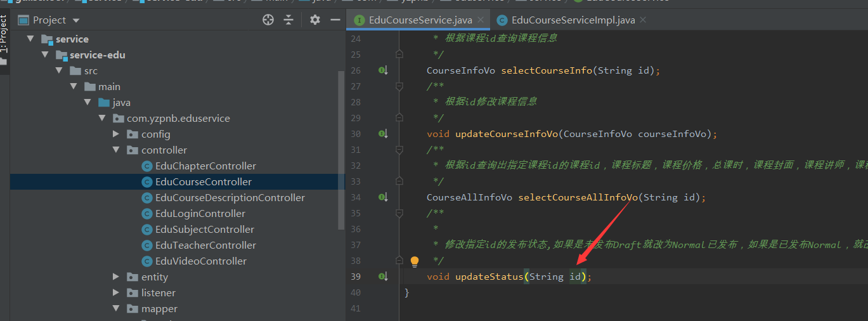Click the id parameter of updateStatus
This screenshot has width=868, height=321.
click(x=575, y=277)
